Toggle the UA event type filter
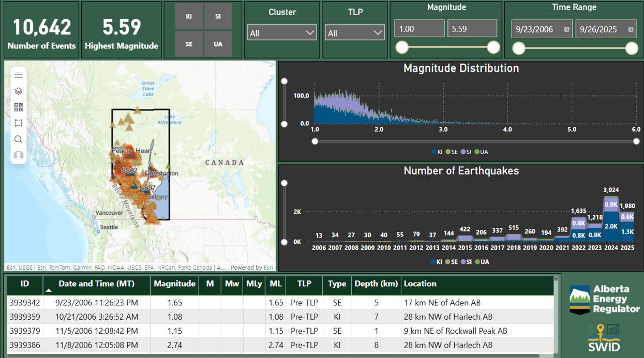This screenshot has height=358, width=644. 218,44
